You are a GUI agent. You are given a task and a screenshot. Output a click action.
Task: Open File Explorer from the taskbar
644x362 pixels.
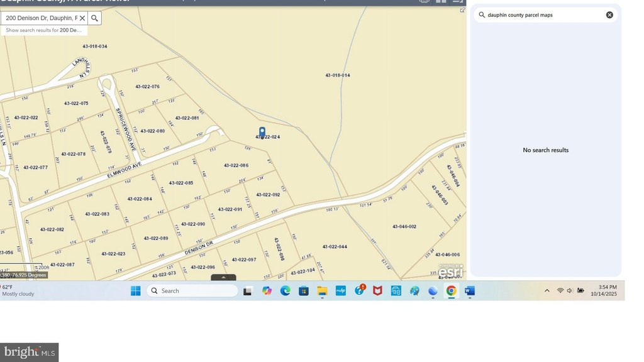(x=322, y=291)
